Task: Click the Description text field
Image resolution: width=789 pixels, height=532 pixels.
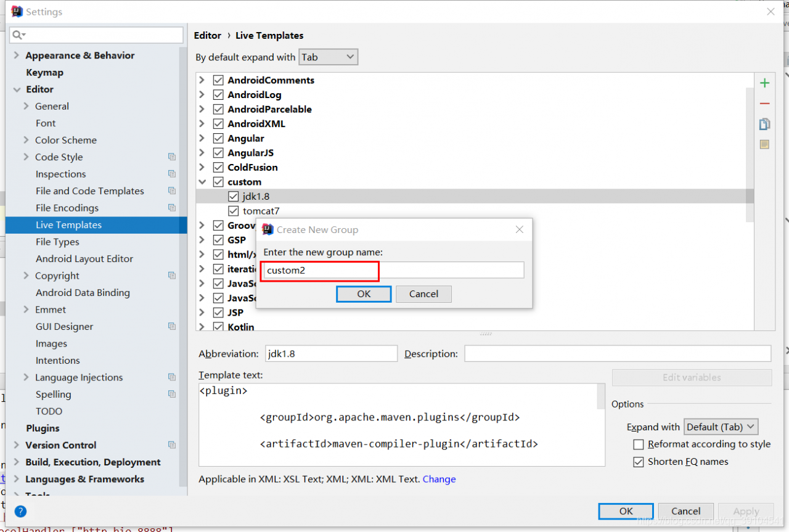Action: point(618,354)
